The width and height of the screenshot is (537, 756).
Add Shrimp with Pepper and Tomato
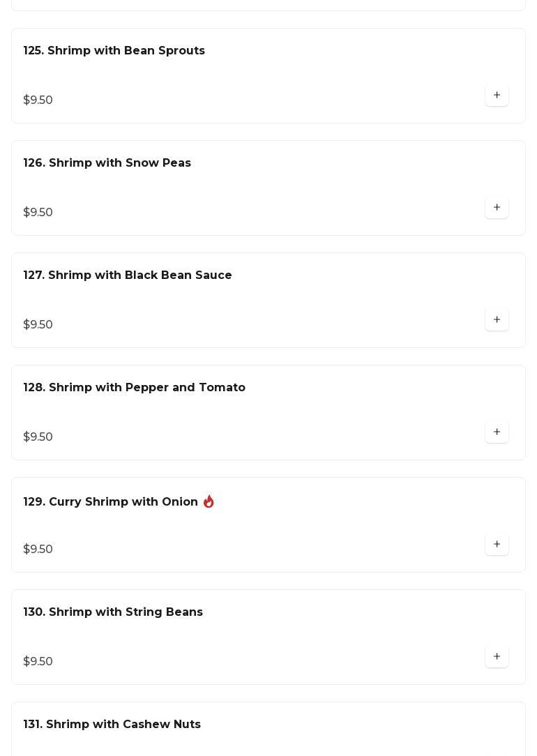point(497,432)
